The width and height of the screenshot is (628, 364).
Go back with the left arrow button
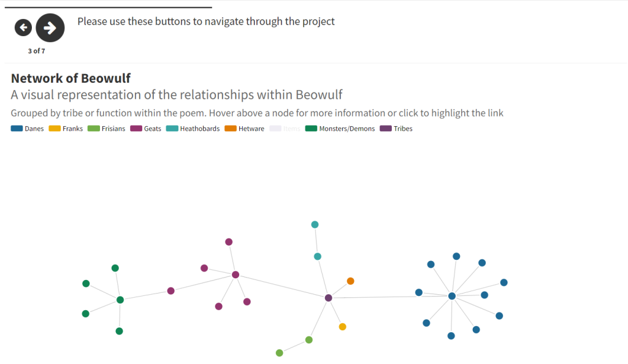(x=23, y=27)
